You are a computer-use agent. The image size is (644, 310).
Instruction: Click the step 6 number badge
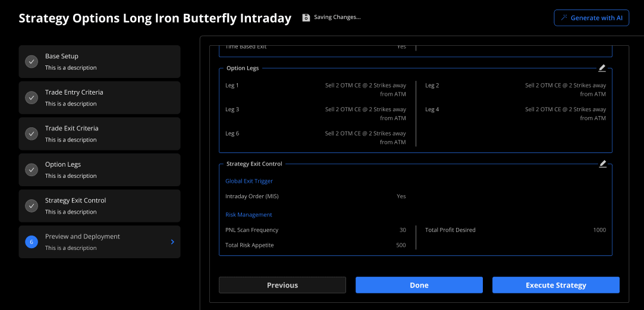[x=32, y=242]
